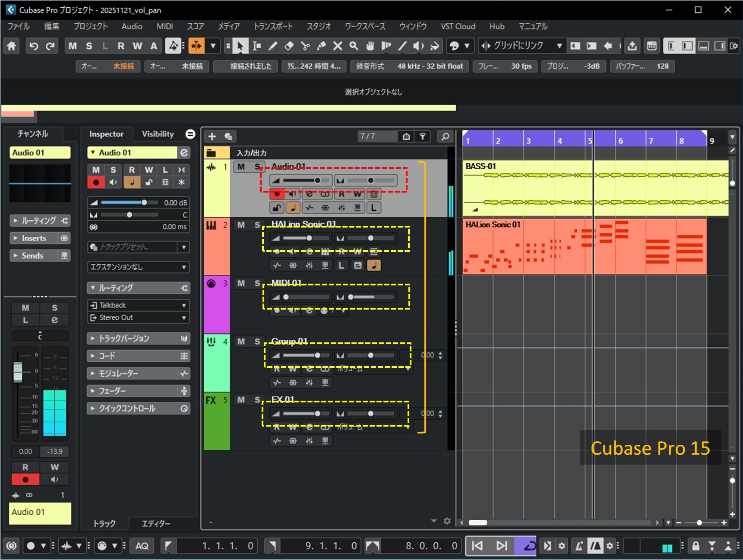Open the トランスポート menu
The width and height of the screenshot is (743, 560).
(x=273, y=26)
